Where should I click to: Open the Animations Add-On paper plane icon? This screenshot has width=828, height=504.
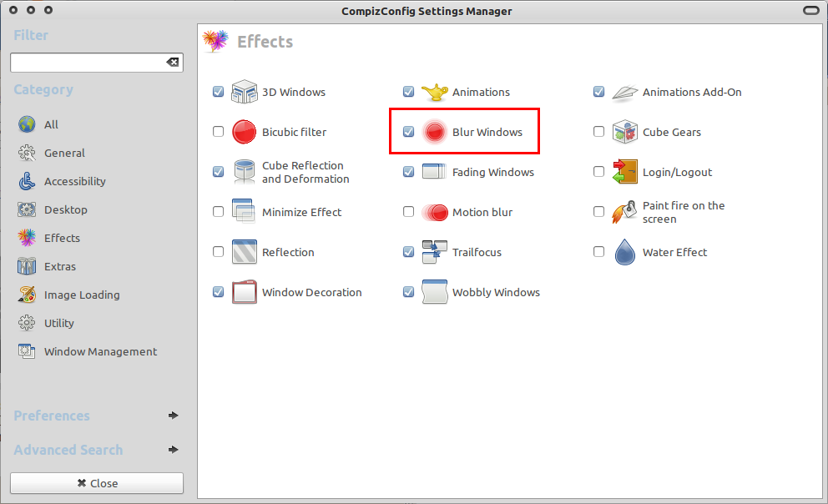pos(624,92)
